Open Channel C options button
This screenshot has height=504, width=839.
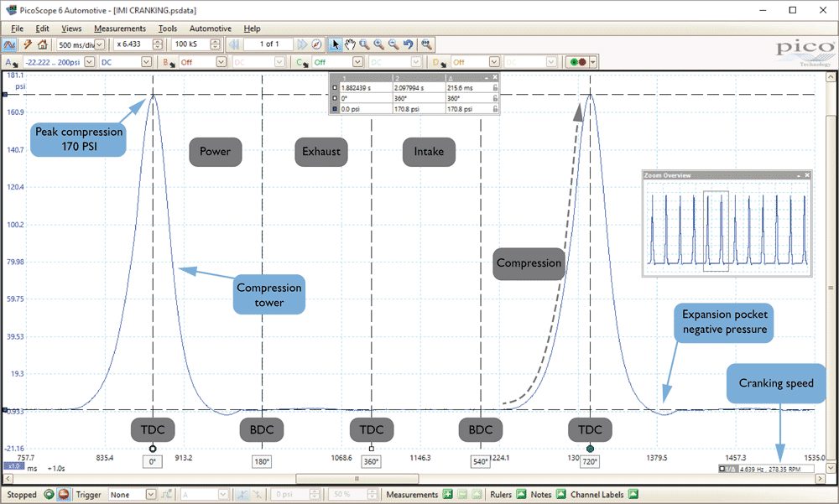302,63
